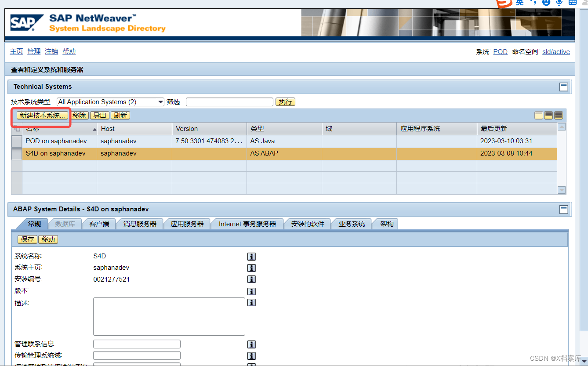This screenshot has height=366, width=588.
Task: Open 安装的软件 tab
Action: click(308, 224)
